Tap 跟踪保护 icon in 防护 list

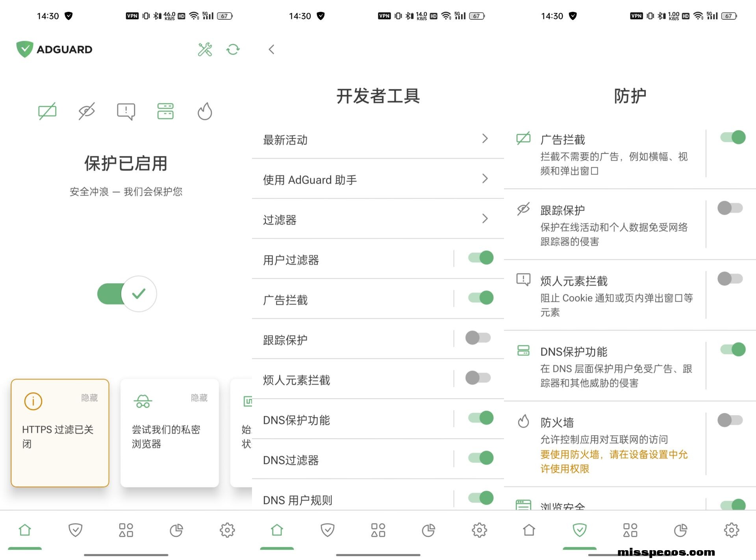(523, 209)
